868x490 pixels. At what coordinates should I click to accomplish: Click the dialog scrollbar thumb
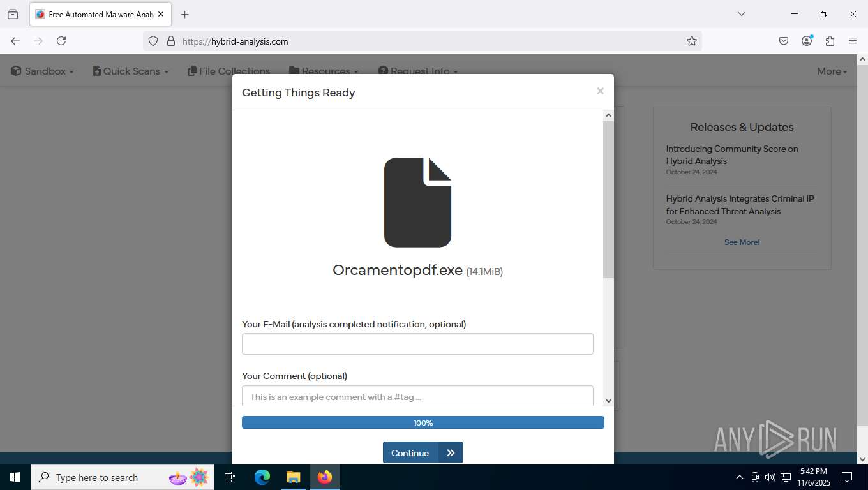tap(608, 199)
